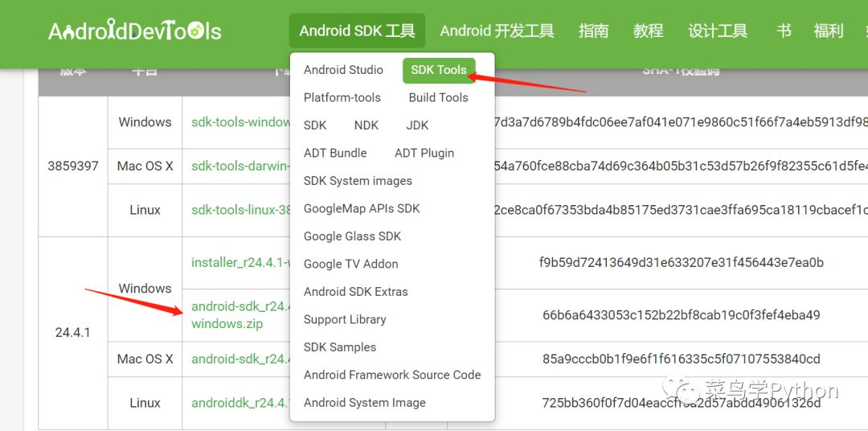Select Platform-tools menu entry
The width and height of the screenshot is (868, 431).
click(x=342, y=97)
